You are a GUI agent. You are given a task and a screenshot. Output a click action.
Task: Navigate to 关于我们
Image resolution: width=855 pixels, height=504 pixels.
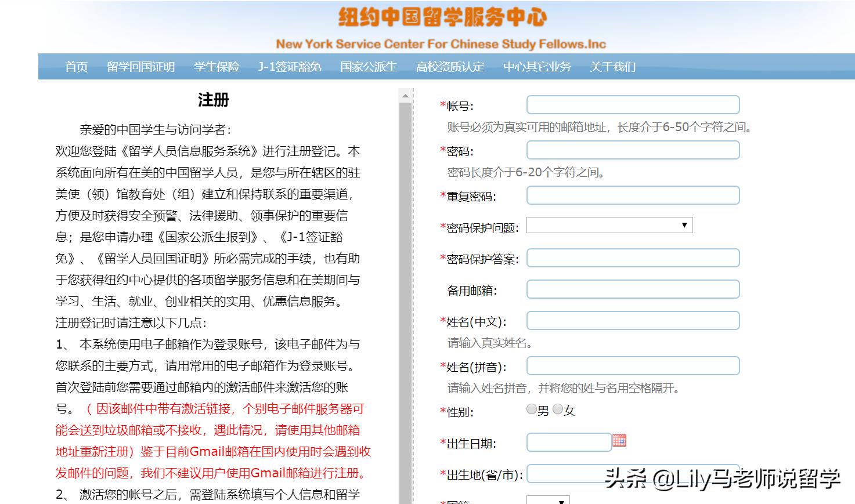[x=612, y=67]
